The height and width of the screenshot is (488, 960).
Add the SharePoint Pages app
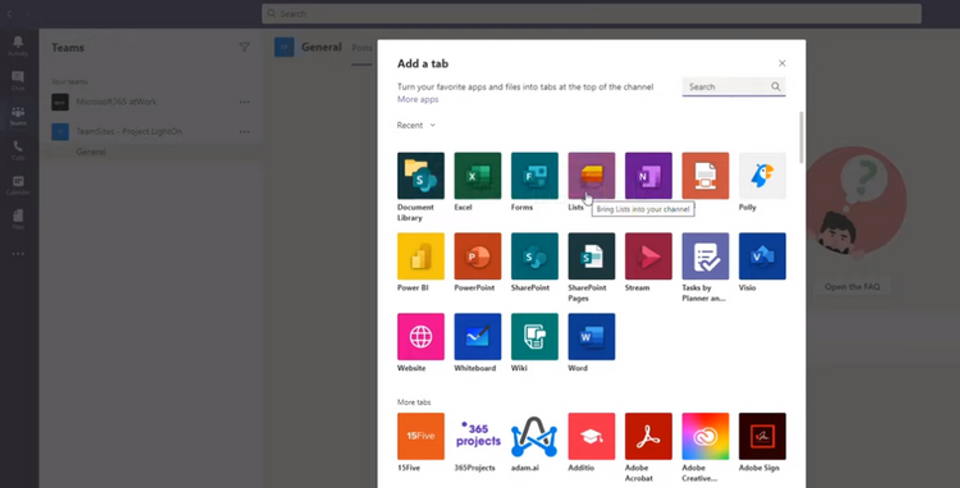[x=591, y=256]
